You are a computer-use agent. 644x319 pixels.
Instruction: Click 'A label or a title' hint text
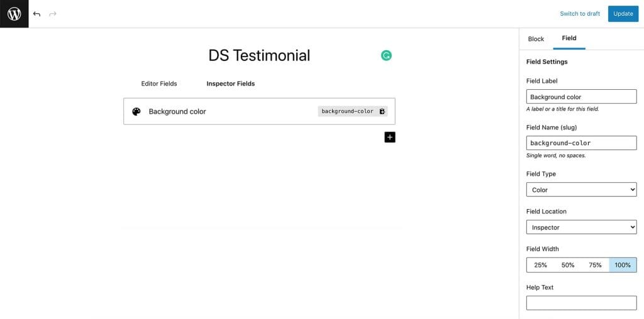coord(562,109)
